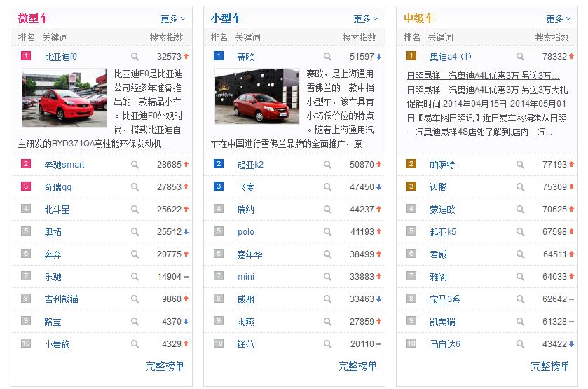Click the search icon in the 凯美瑞 row
This screenshot has height=389, width=588.
520,322
